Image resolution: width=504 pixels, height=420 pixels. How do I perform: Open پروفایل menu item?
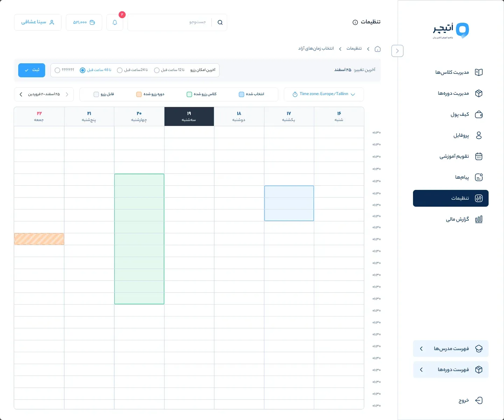click(451, 135)
